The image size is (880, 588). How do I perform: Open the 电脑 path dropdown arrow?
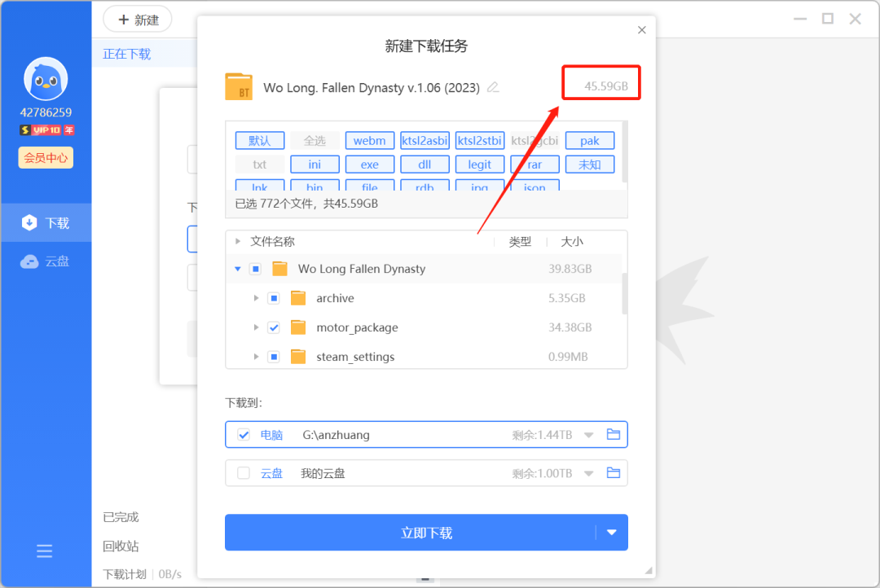pyautogui.click(x=589, y=435)
